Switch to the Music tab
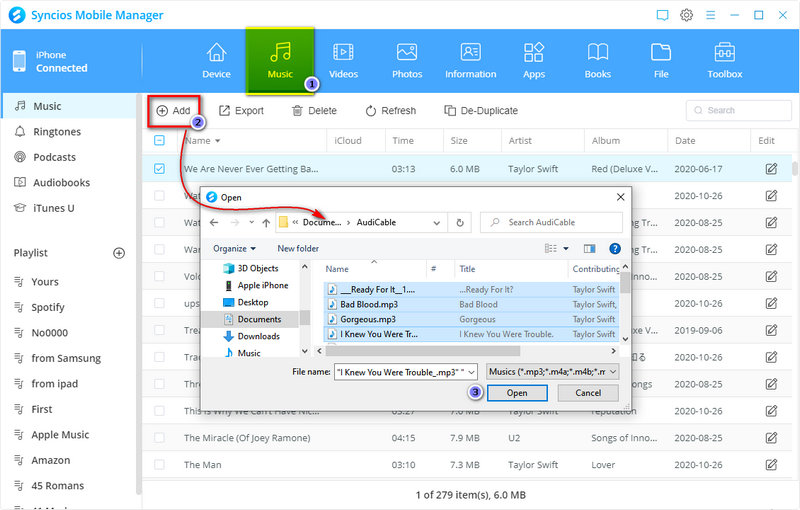 click(280, 60)
